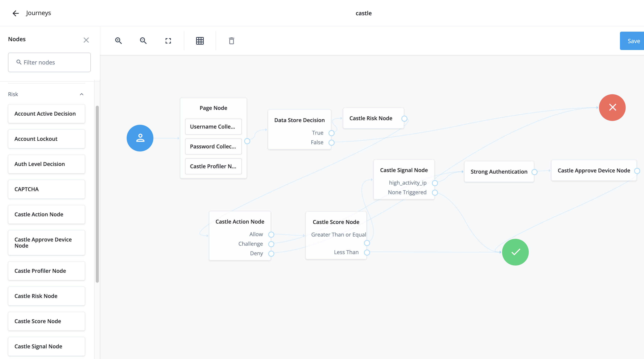The image size is (644, 359).
Task: Click the trash delete icon
Action: click(x=232, y=41)
